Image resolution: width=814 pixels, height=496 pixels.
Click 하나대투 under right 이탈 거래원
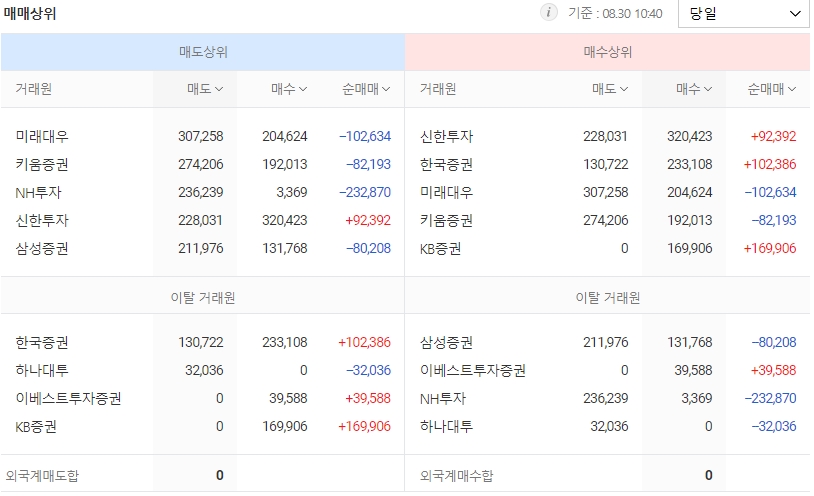coord(446,426)
